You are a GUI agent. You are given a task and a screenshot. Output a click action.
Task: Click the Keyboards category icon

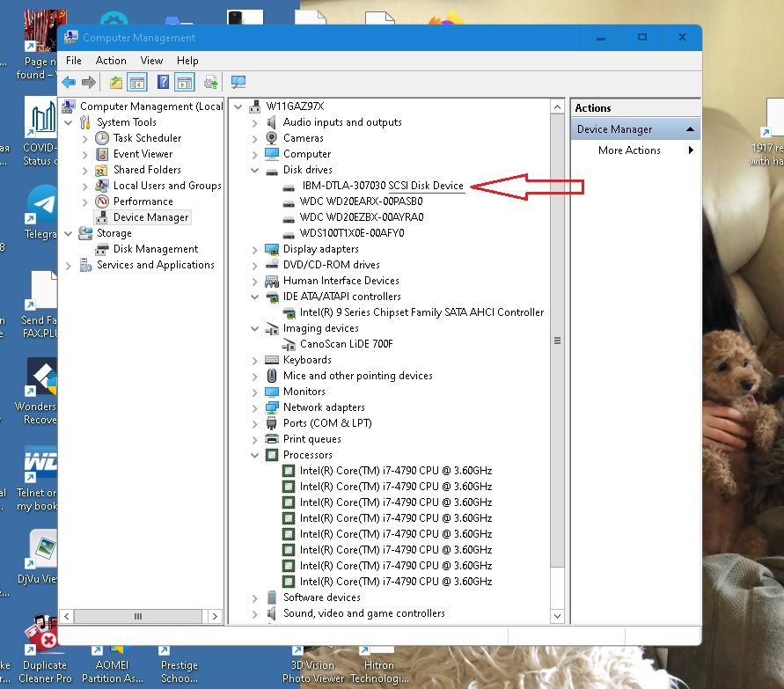click(x=272, y=360)
